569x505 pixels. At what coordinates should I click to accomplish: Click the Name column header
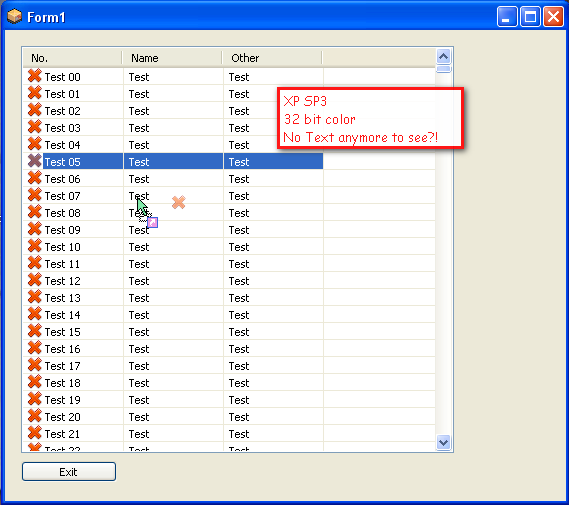point(172,58)
